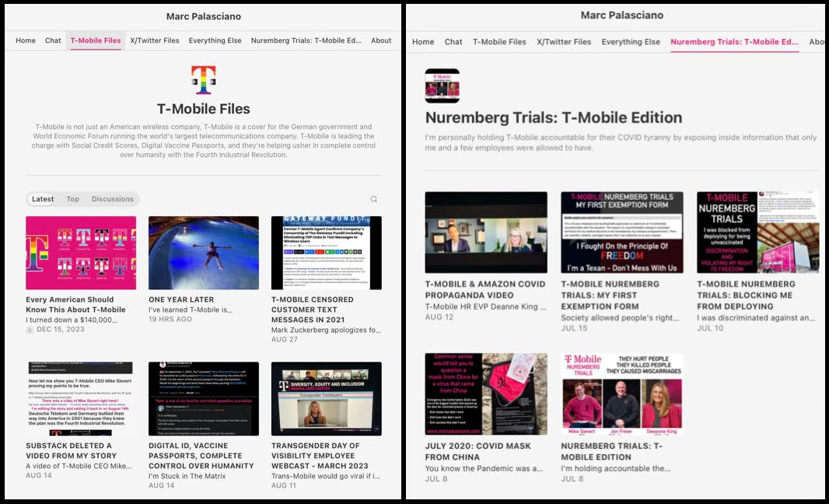Click the Nuremberg Trials section logo image
The image size is (829, 504).
[x=442, y=86]
